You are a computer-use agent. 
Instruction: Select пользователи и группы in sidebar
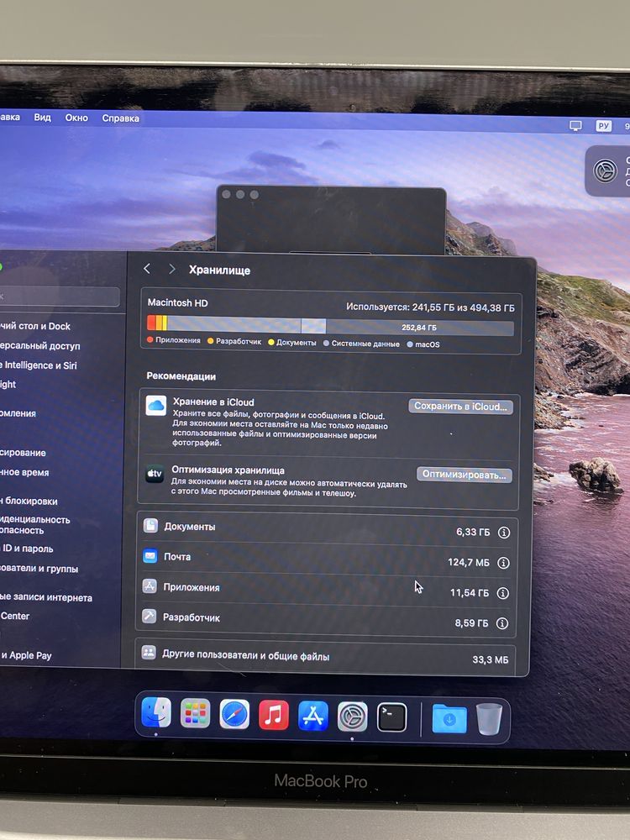point(39,569)
